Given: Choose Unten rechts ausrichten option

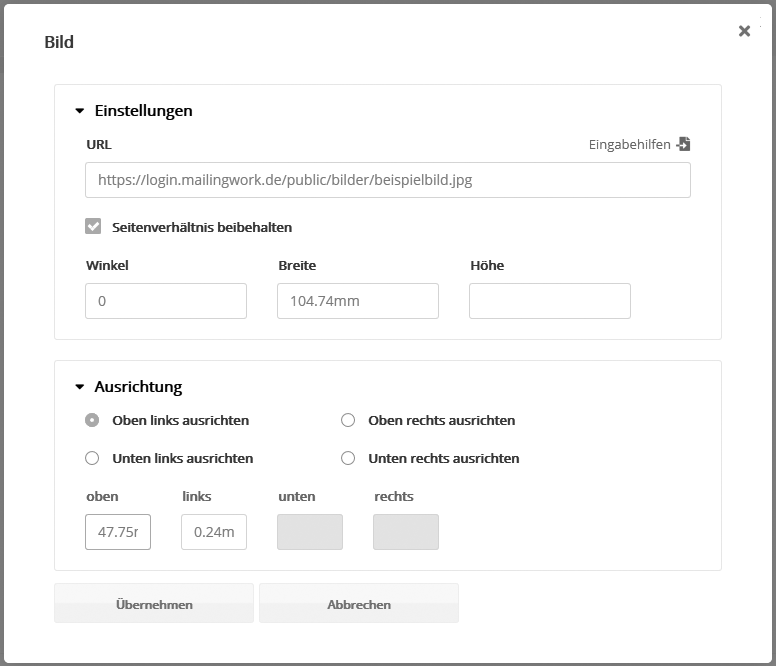Looking at the screenshot, I should tap(348, 458).
